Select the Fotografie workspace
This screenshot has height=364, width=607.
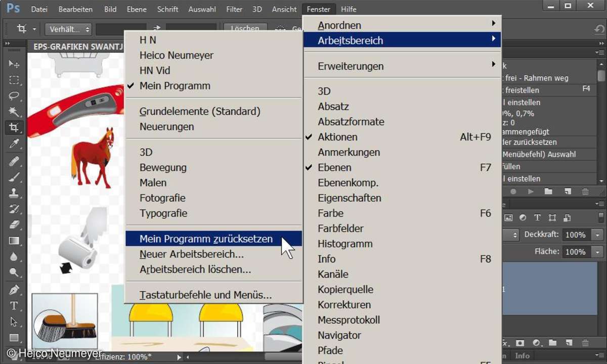(213, 198)
